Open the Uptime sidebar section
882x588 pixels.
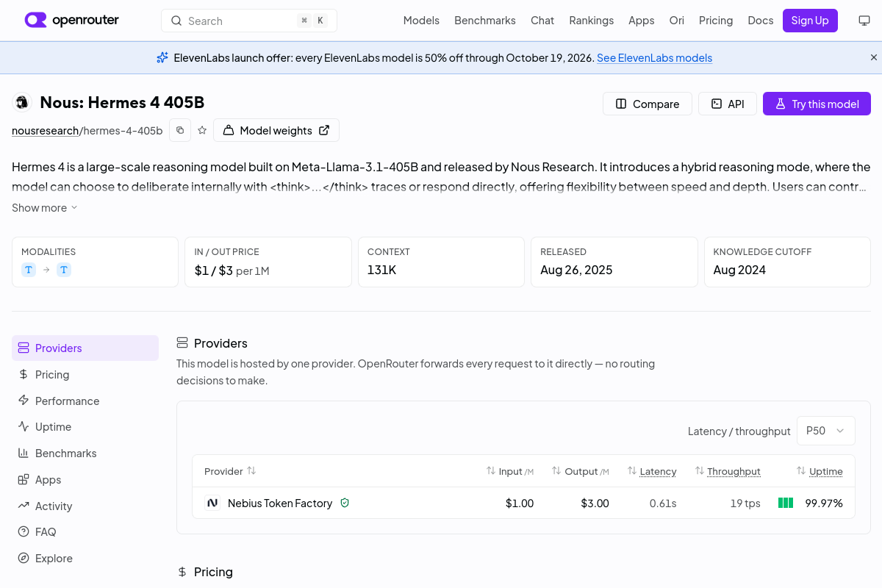(85, 427)
